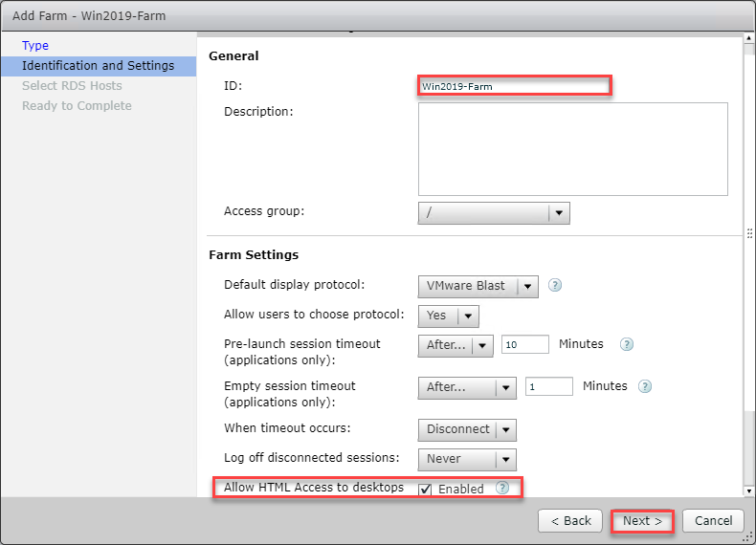Click help icon beside Default display protocol
The height and width of the screenshot is (545, 756).
pyautogui.click(x=555, y=285)
